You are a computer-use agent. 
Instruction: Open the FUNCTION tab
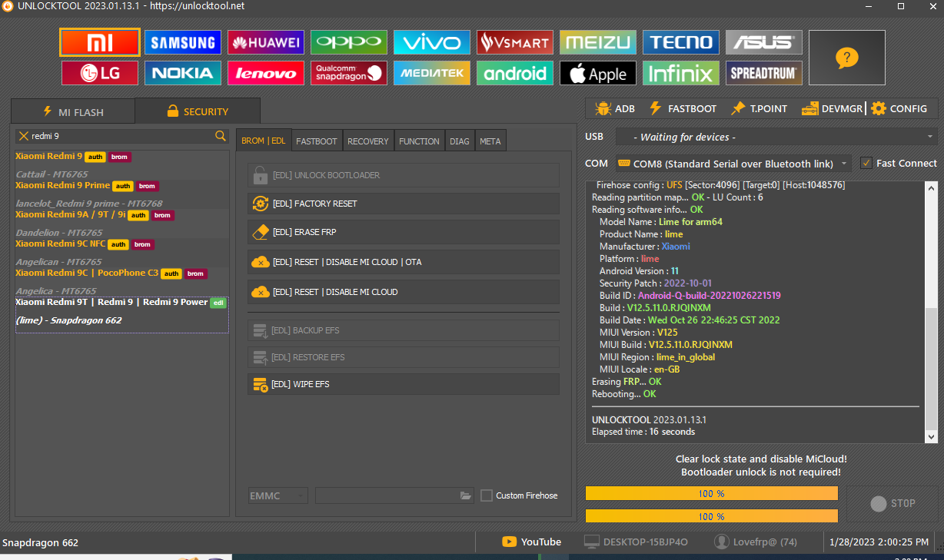(x=419, y=141)
